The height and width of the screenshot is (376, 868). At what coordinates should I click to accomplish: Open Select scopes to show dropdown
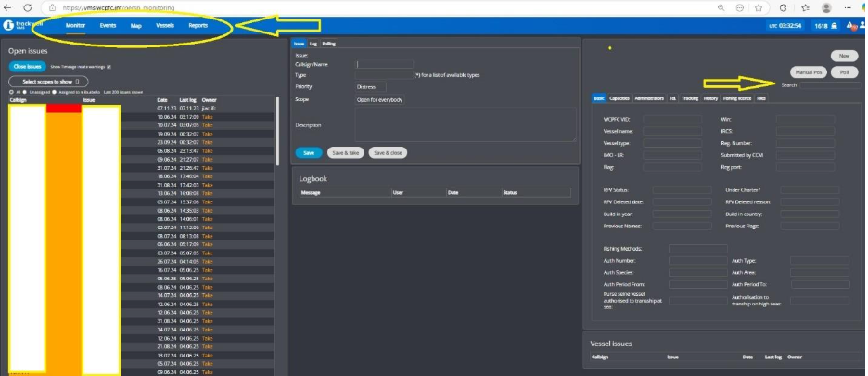pos(48,82)
